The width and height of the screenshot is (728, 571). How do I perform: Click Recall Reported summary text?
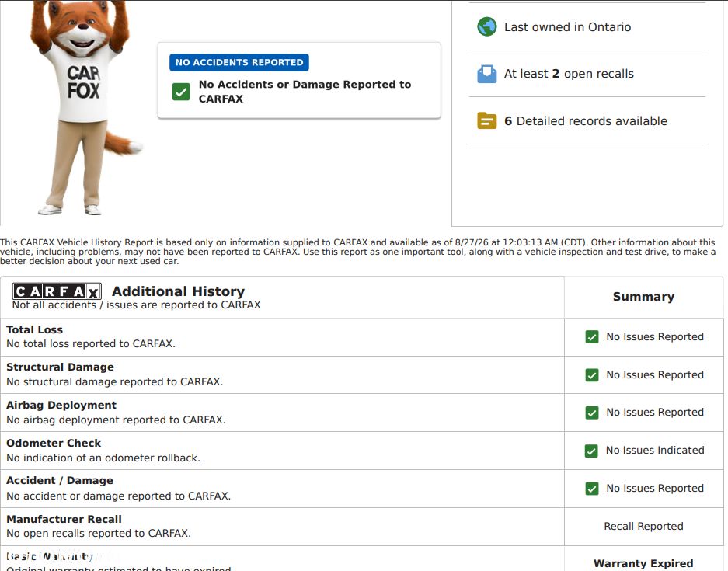[643, 527]
